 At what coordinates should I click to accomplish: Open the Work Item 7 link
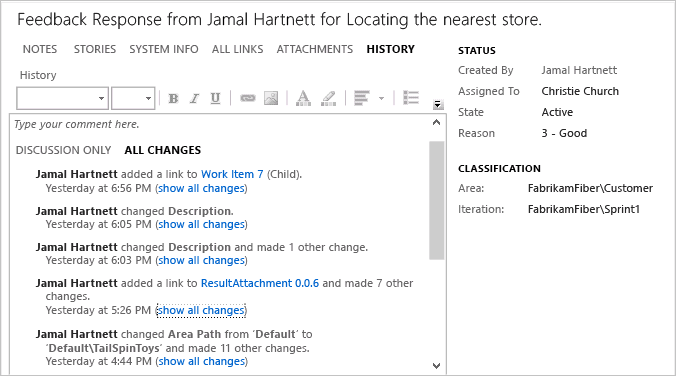click(x=232, y=174)
